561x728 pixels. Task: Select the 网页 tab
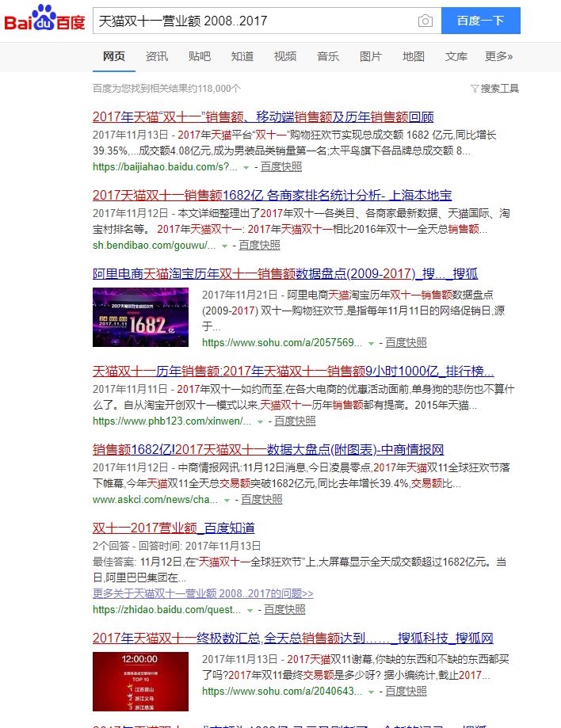[114, 56]
